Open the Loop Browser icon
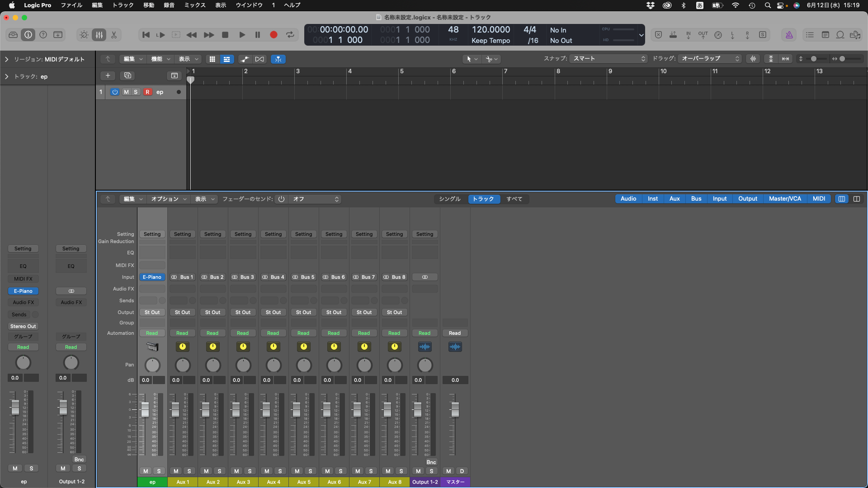The image size is (868, 488). (840, 35)
